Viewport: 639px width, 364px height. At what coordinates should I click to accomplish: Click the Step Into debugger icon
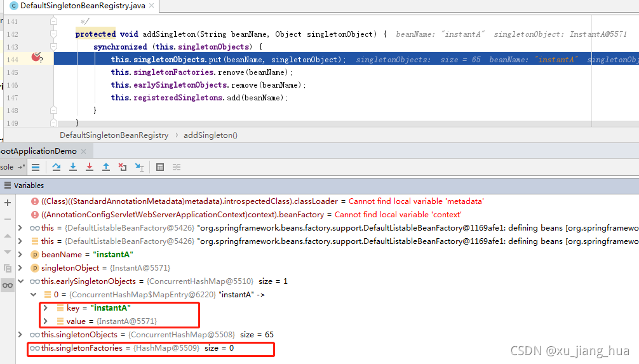[x=73, y=167]
